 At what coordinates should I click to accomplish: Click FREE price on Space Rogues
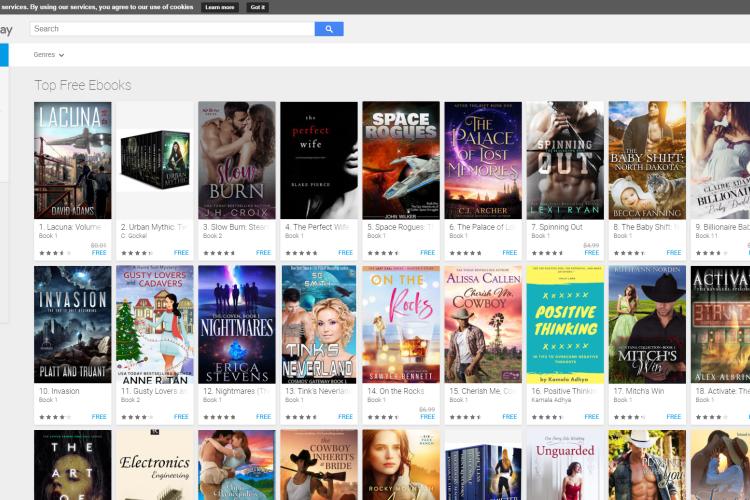(428, 253)
